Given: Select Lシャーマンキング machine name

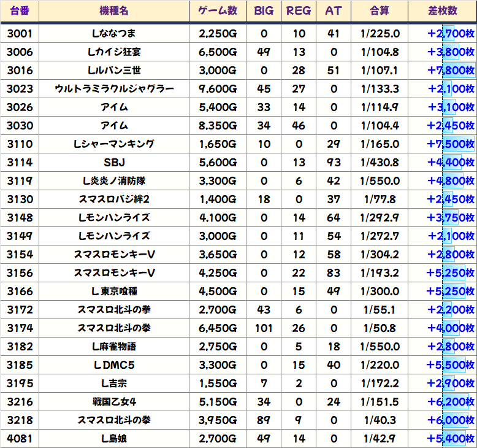Looking at the screenshot, I should click(x=114, y=144).
